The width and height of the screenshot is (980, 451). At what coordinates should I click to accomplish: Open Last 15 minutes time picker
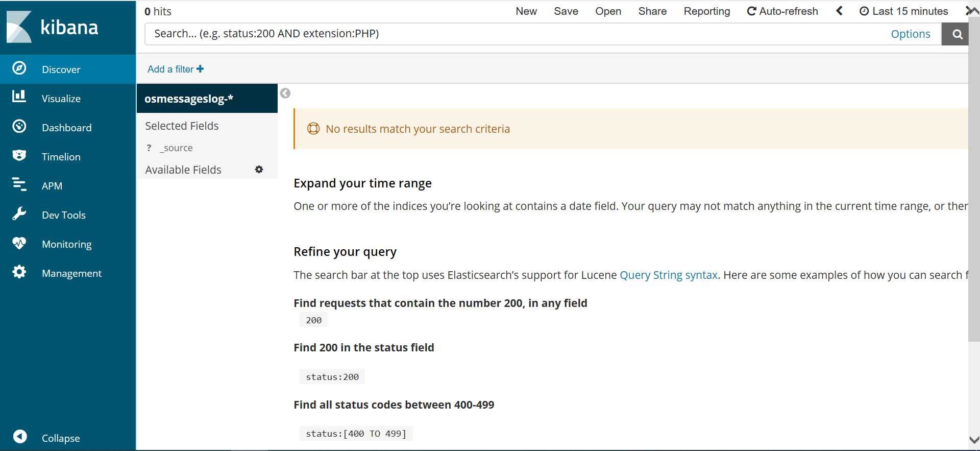click(x=904, y=11)
